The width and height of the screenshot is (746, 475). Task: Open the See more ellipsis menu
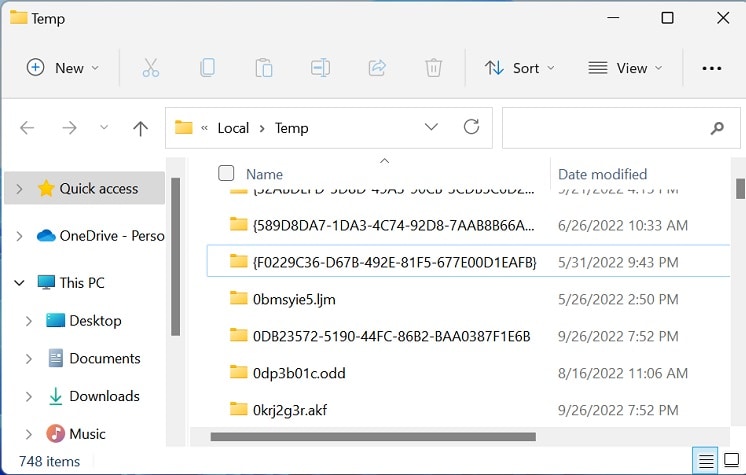tap(711, 69)
